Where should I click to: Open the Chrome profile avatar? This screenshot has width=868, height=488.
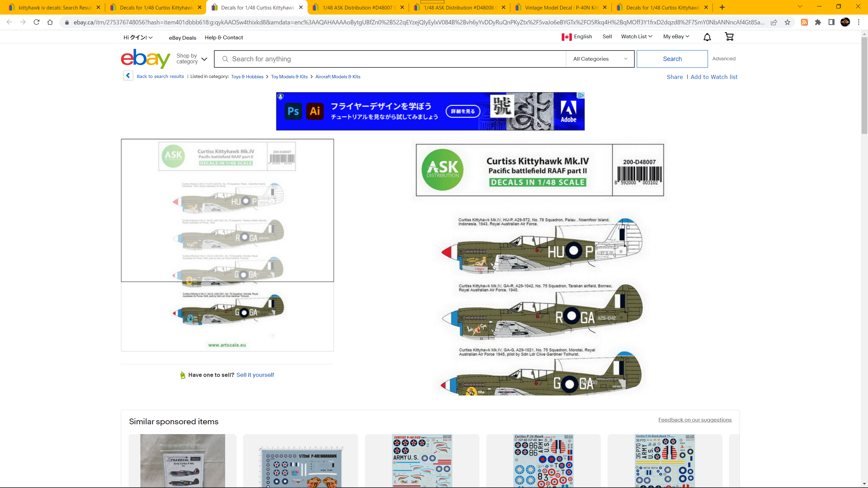(845, 22)
